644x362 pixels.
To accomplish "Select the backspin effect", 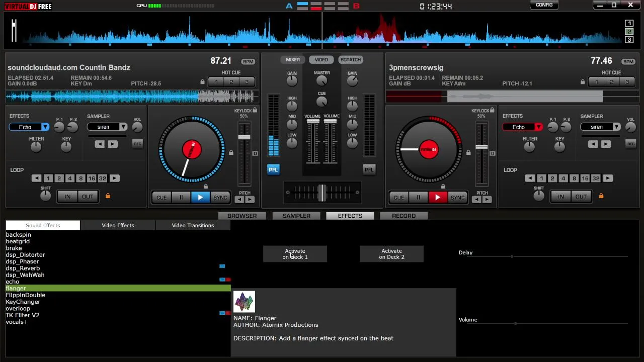I will [118, 235].
